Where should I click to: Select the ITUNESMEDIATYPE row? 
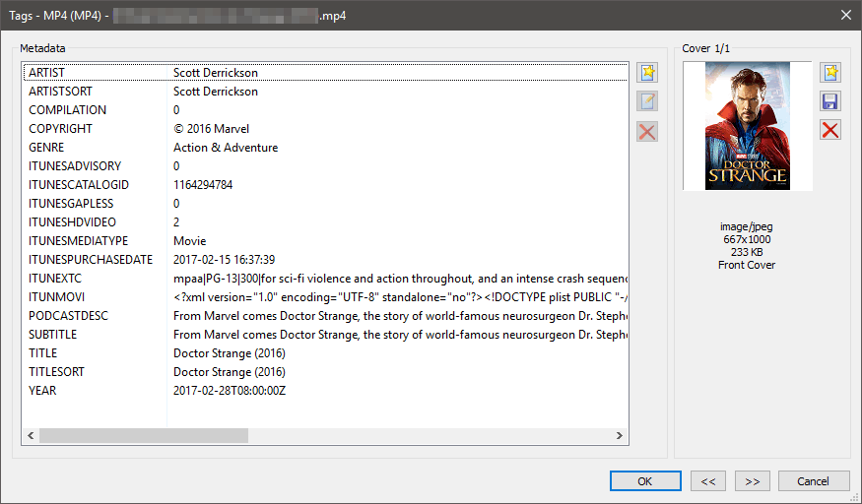click(x=325, y=240)
